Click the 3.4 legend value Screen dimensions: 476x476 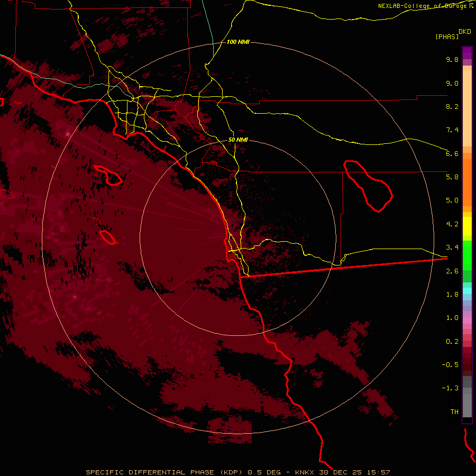[x=452, y=248]
